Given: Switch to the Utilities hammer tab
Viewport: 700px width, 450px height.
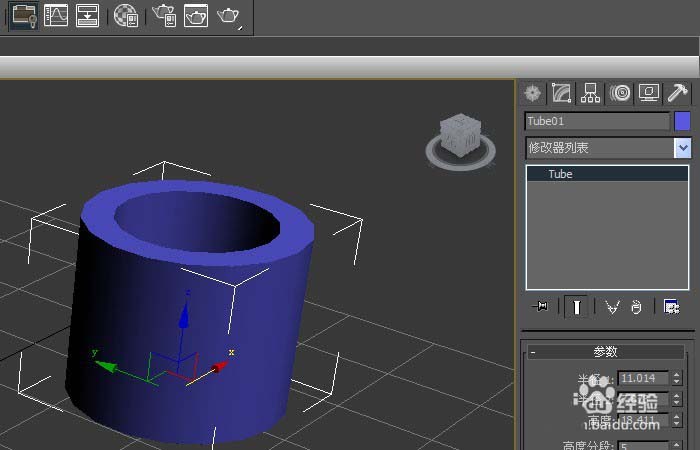Looking at the screenshot, I should (678, 93).
